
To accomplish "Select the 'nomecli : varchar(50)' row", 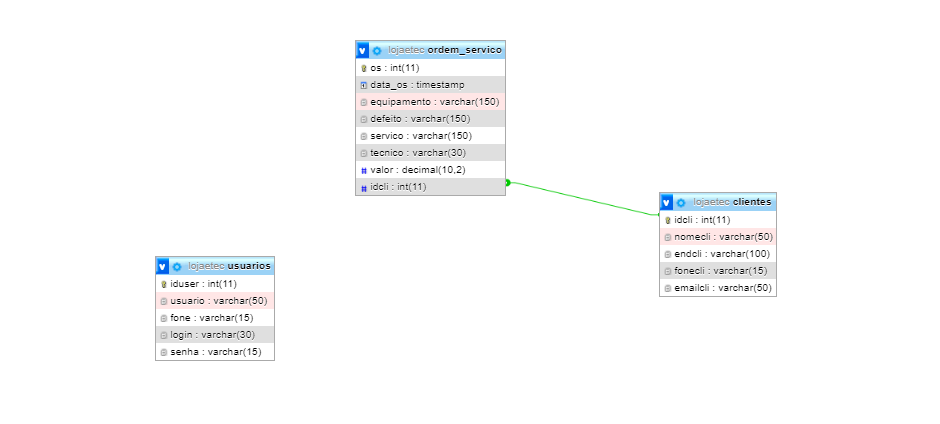I will coord(718,237).
